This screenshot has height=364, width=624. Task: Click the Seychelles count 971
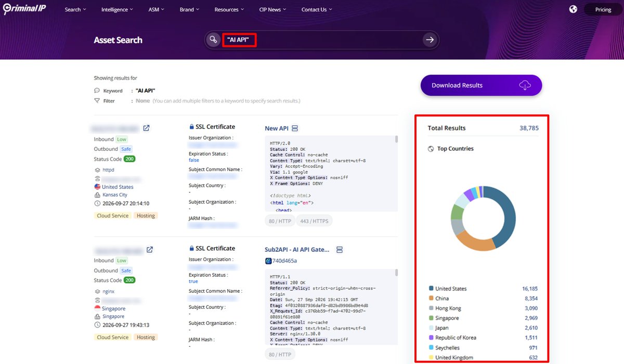point(532,347)
